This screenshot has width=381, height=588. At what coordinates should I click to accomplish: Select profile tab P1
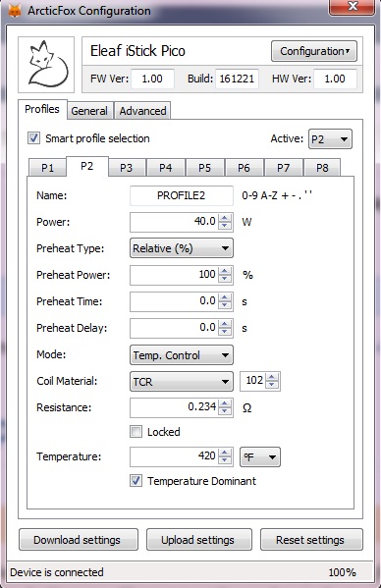pyautogui.click(x=47, y=167)
